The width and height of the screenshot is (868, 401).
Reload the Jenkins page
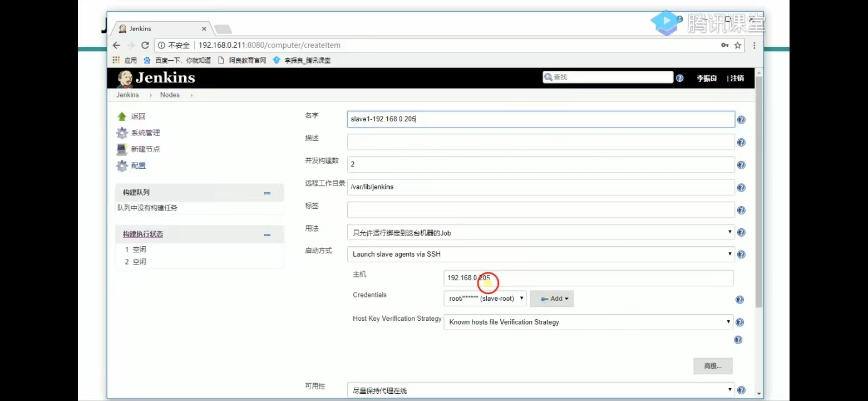[x=145, y=45]
